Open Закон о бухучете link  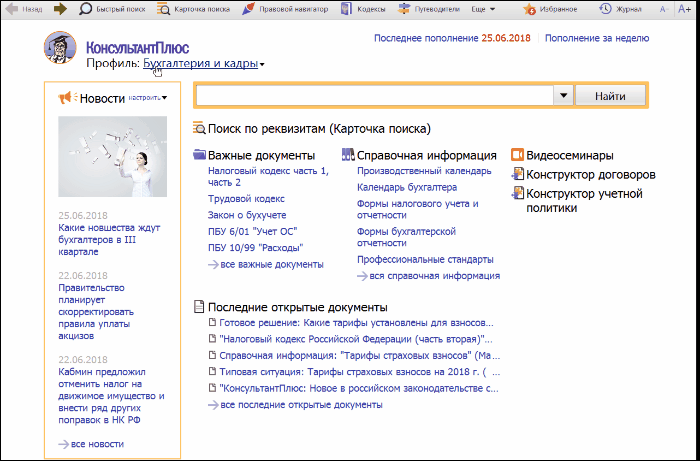(247, 215)
